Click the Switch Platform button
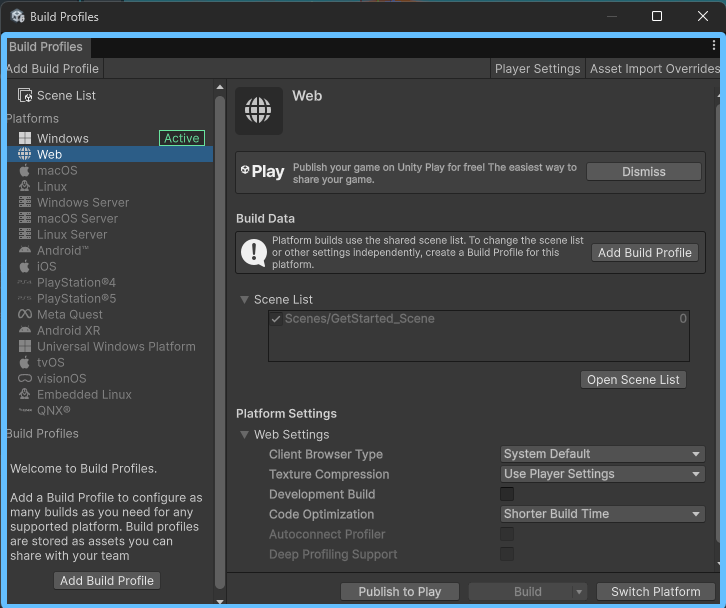726x608 pixels. pyautogui.click(x=656, y=592)
